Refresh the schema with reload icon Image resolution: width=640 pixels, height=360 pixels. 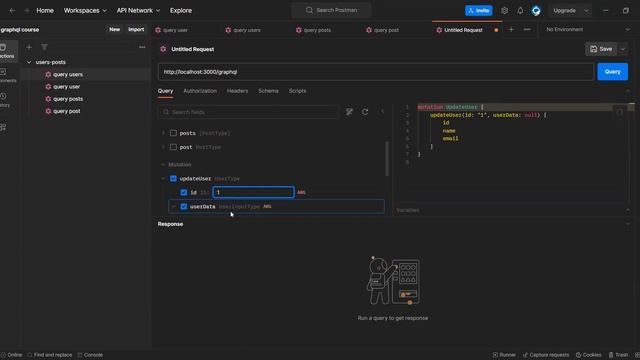coord(365,112)
